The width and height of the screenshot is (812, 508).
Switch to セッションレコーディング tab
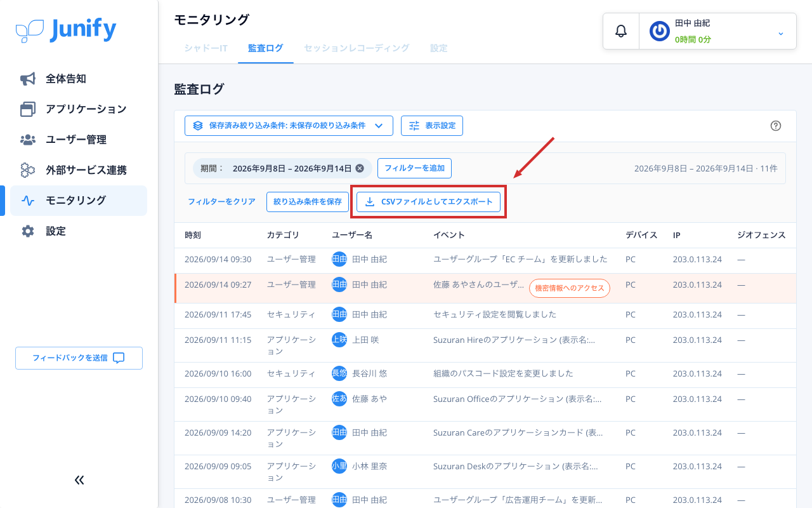click(x=357, y=48)
